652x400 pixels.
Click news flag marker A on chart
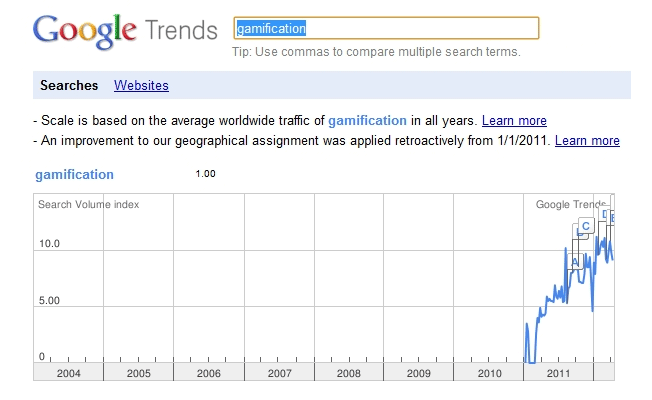pos(575,261)
